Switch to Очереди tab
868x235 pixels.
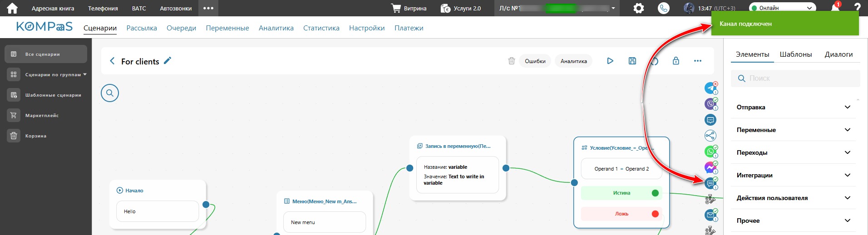click(181, 28)
